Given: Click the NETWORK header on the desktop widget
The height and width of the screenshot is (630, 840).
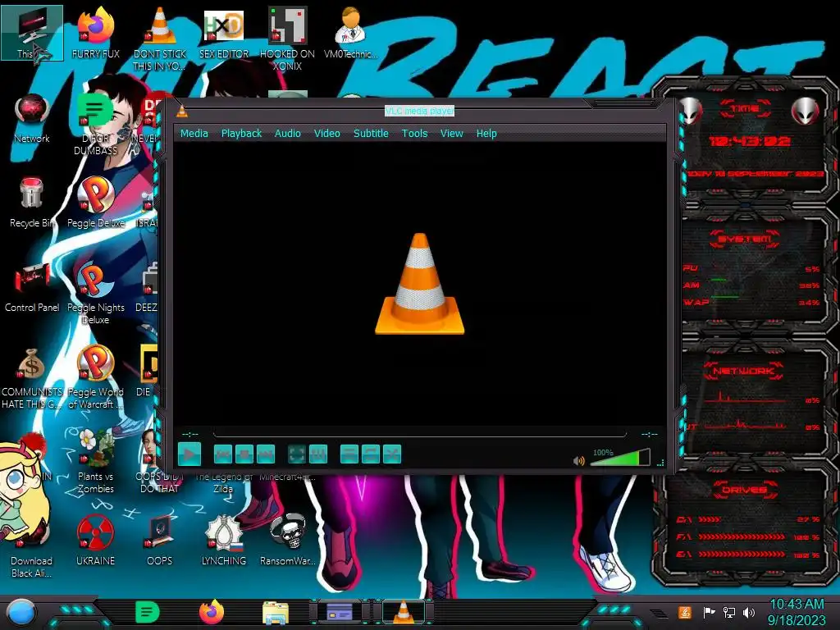Looking at the screenshot, I should tap(744, 371).
